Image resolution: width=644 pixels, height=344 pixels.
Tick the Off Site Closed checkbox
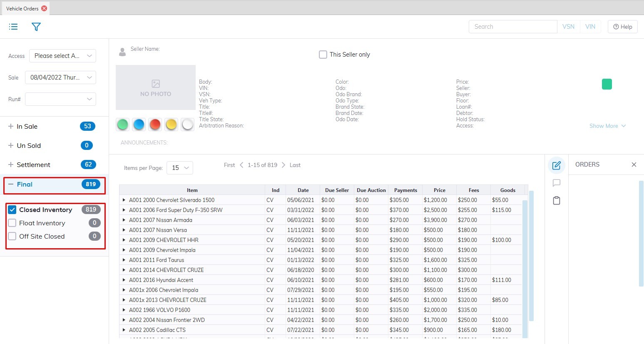pyautogui.click(x=12, y=237)
